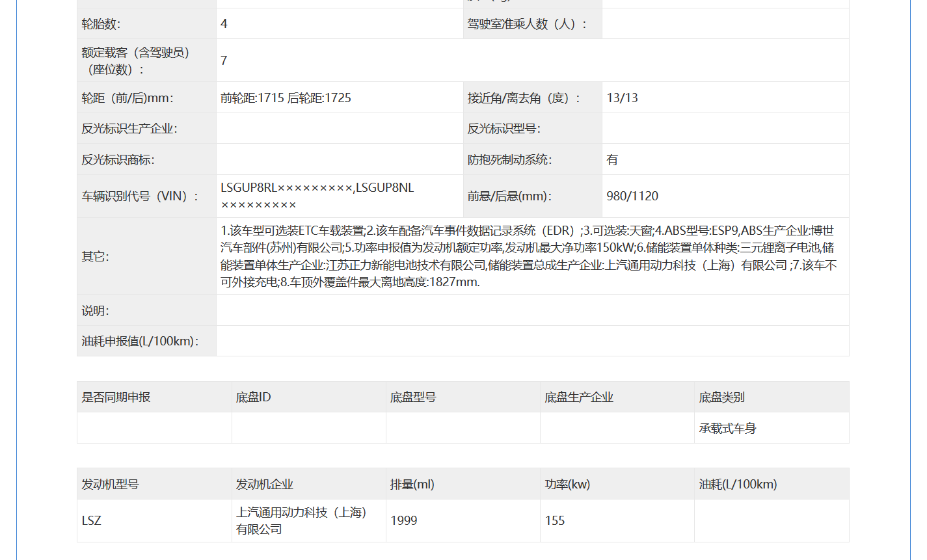This screenshot has width=927, height=560.
Task: Click the engine power value 155
Action: (555, 521)
